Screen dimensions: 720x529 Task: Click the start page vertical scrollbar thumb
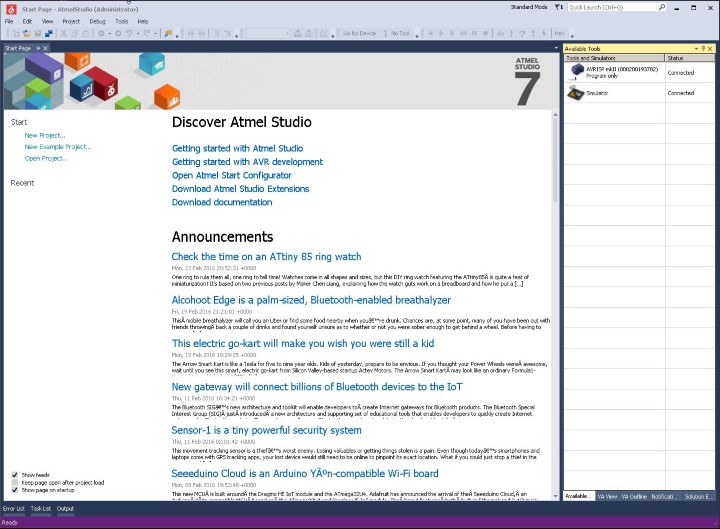(555, 160)
